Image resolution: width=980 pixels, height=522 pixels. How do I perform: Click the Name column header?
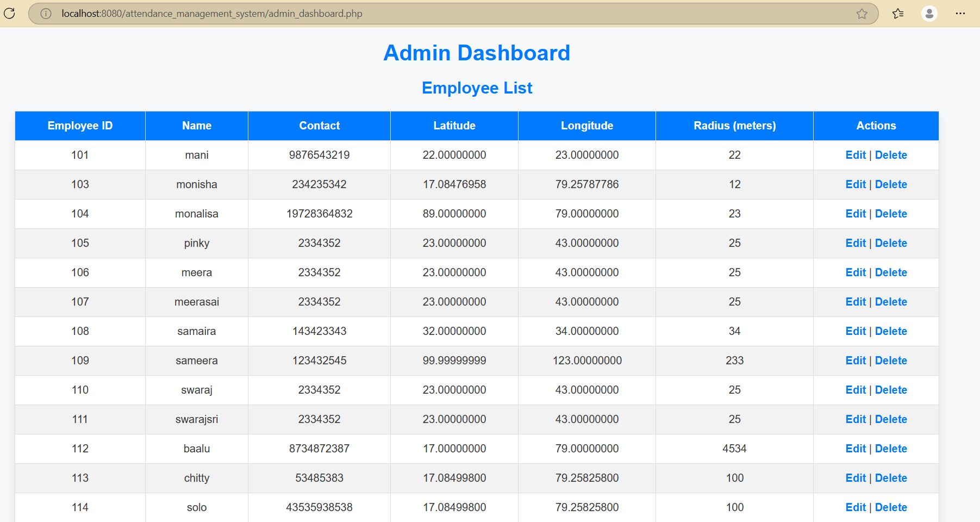[x=197, y=126]
